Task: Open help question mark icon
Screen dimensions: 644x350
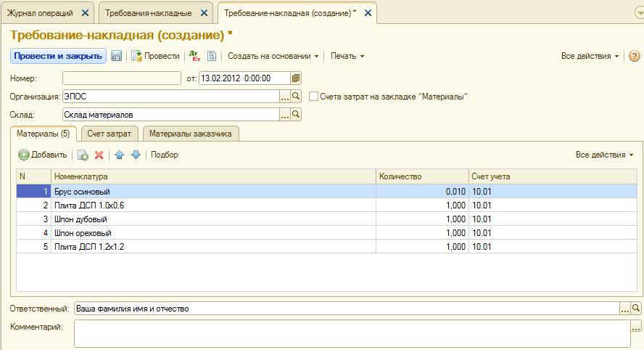Action: [x=634, y=56]
